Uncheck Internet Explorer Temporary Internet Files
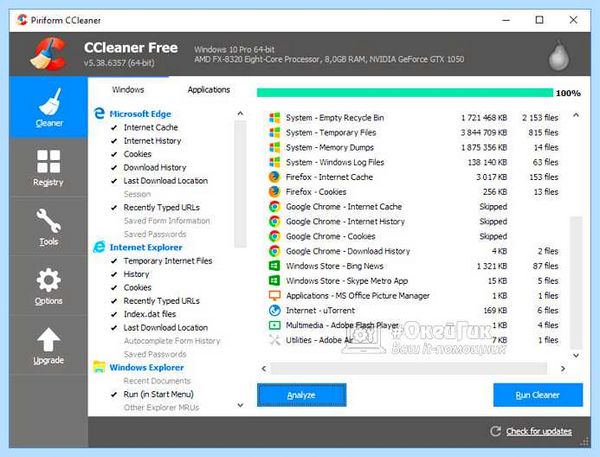The image size is (600, 457). 114,261
